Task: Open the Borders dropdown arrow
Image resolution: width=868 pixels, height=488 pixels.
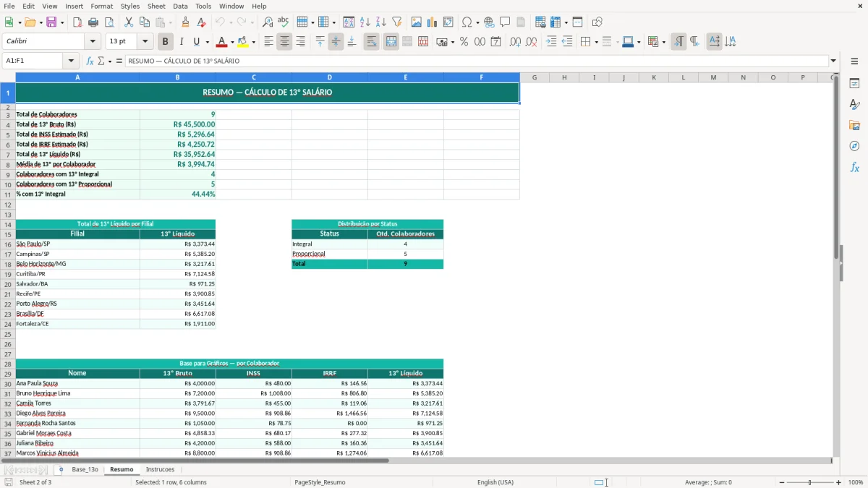Action: (x=595, y=42)
